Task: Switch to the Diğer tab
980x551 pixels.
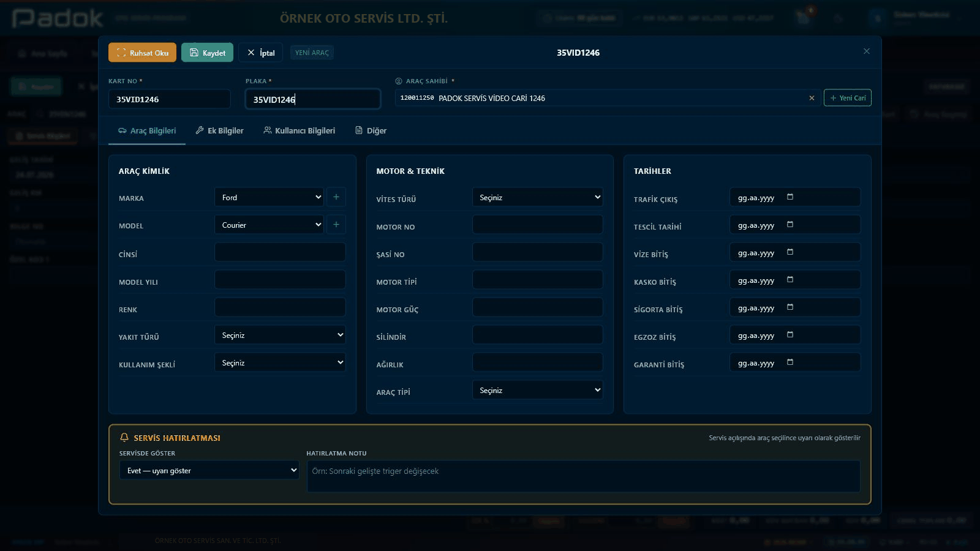Action: 371,130
